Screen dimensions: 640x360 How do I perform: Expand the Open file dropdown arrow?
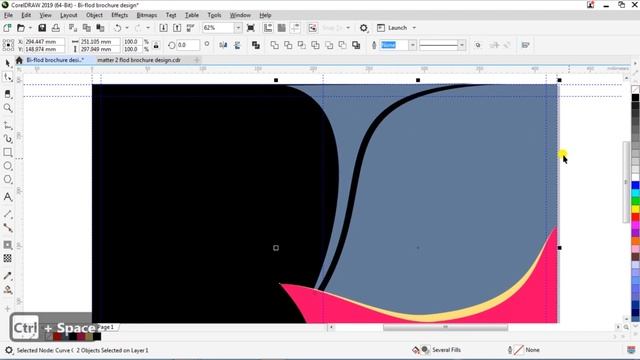(x=30, y=28)
